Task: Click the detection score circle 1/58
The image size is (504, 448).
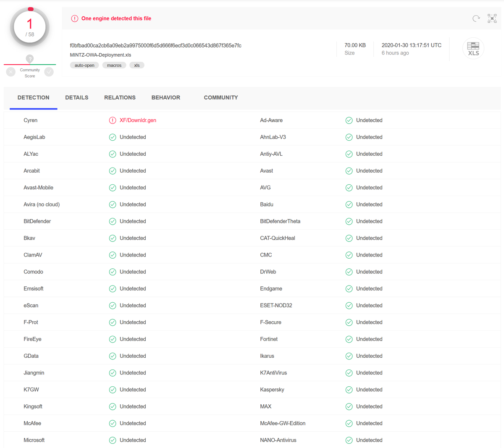Action: (30, 27)
